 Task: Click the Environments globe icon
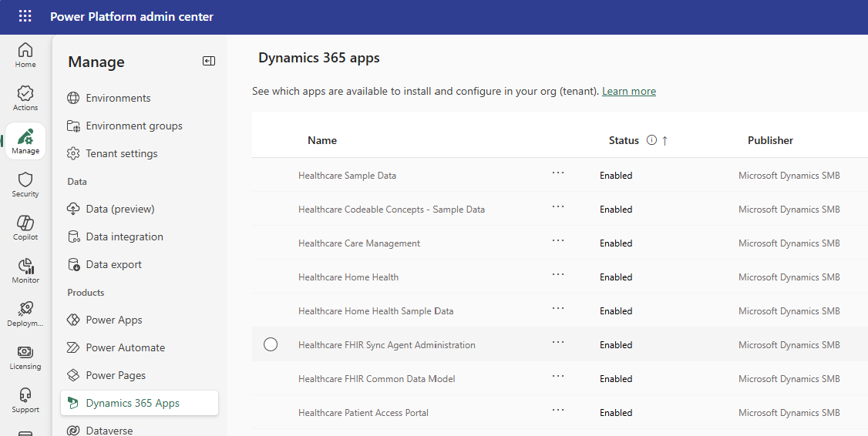(73, 98)
